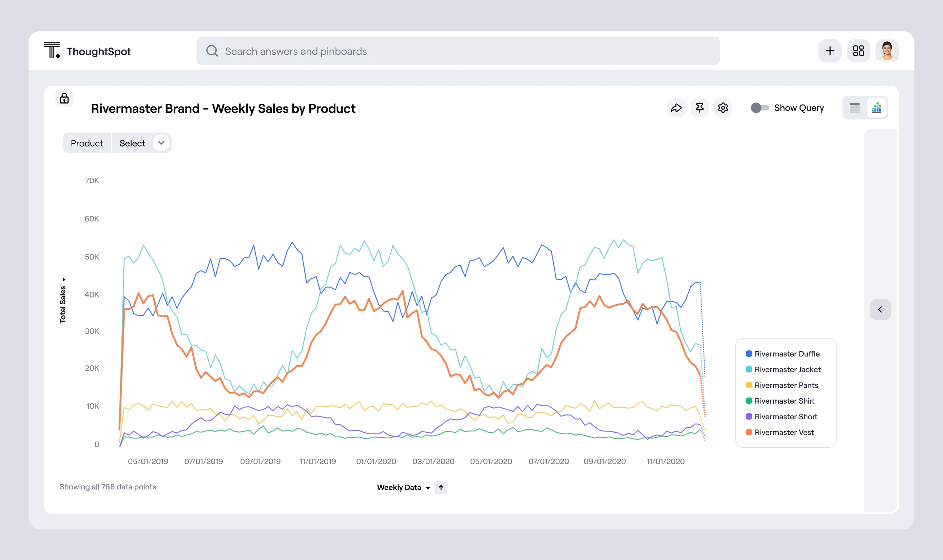Click the Rivermaster Jacket color swatch
Screen dimensions: 943x560
coord(749,369)
